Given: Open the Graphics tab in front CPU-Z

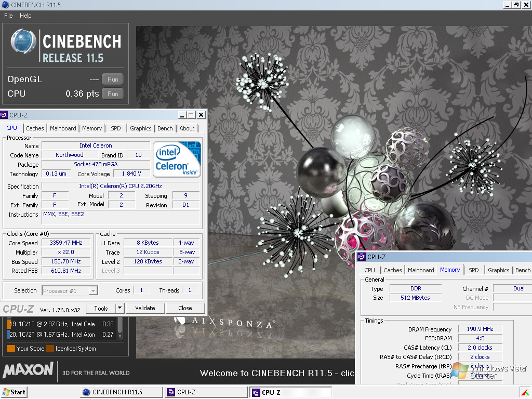Looking at the screenshot, I should (x=140, y=128).
